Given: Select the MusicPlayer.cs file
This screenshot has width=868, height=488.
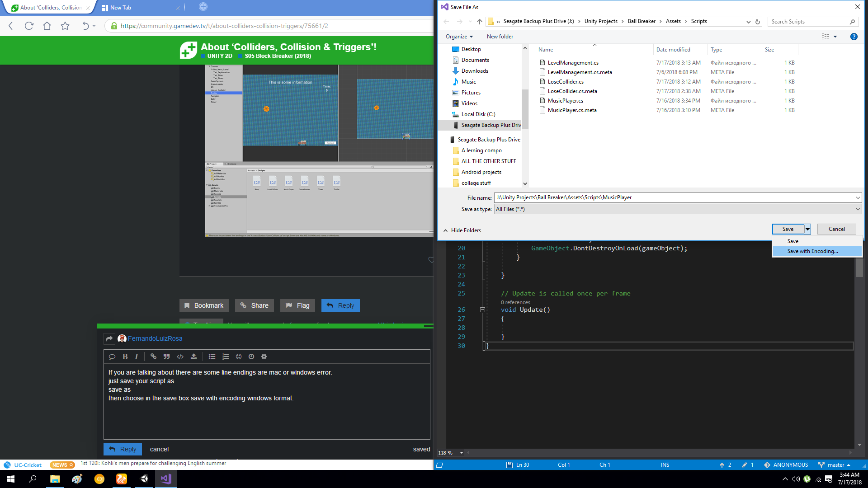Looking at the screenshot, I should point(565,101).
